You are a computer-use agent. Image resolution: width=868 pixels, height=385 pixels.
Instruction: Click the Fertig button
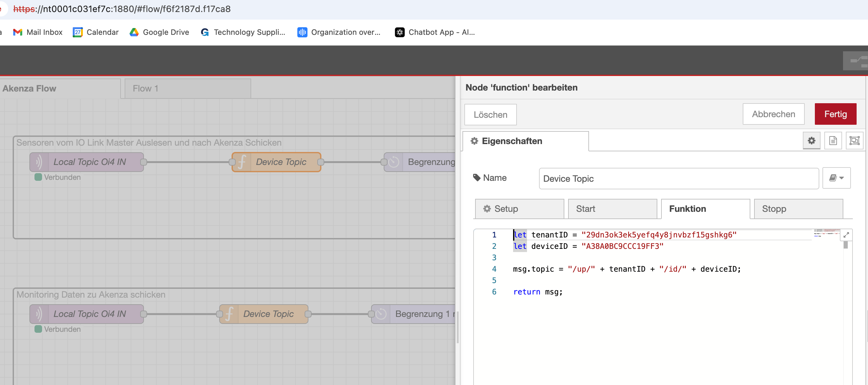click(x=835, y=114)
